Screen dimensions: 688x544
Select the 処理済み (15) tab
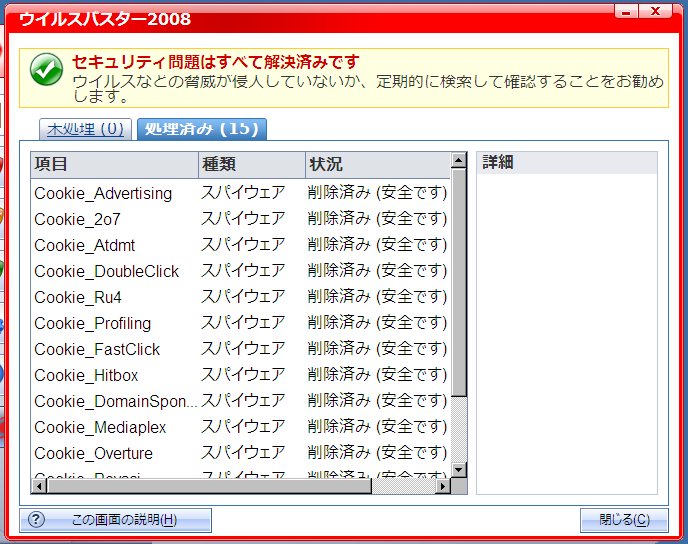201,129
